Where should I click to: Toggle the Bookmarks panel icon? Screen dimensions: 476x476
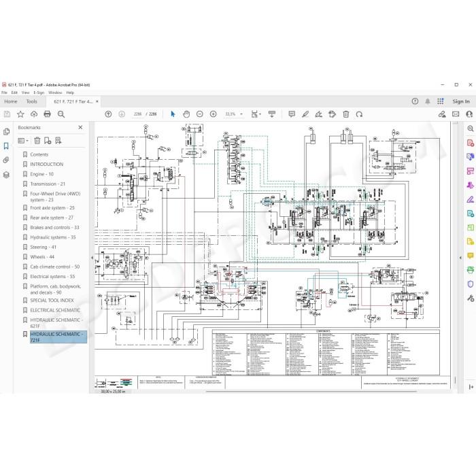[6, 146]
